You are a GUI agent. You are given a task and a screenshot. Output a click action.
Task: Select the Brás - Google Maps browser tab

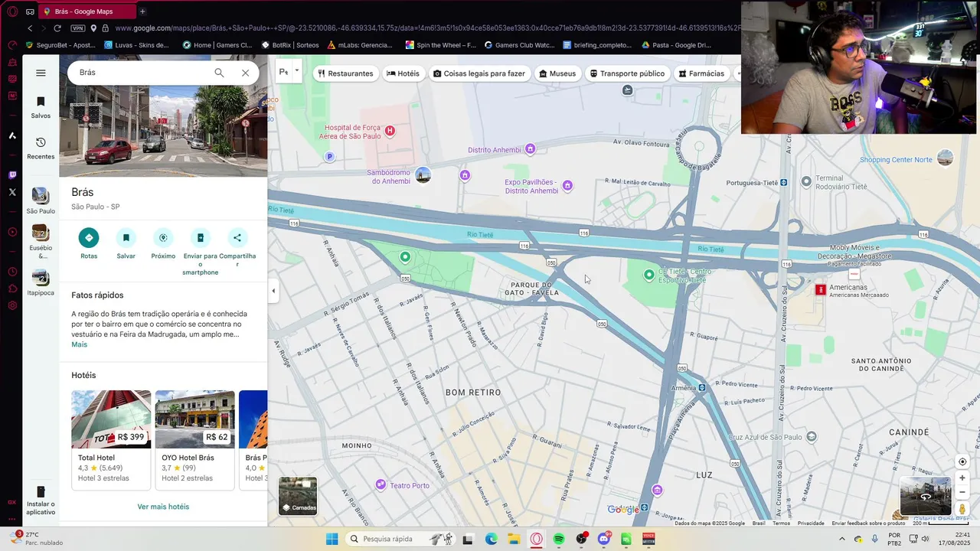86,11
